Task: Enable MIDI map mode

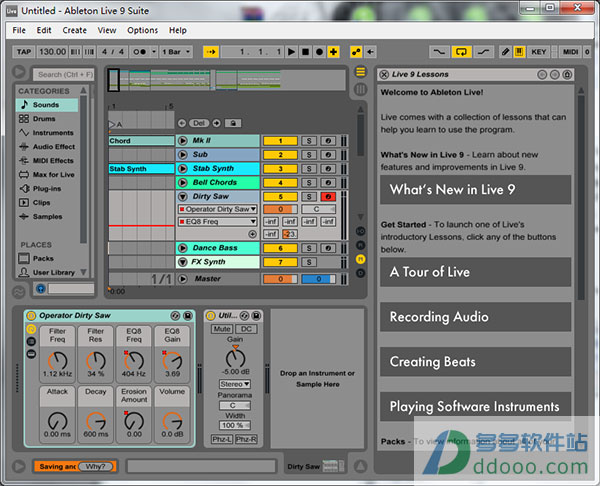Action: (570, 52)
